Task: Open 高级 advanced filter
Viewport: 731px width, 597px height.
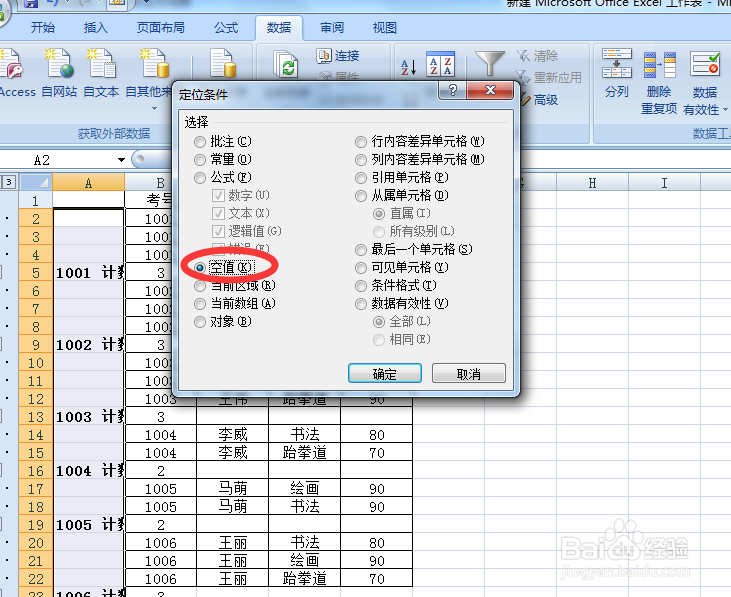Action: pos(539,99)
